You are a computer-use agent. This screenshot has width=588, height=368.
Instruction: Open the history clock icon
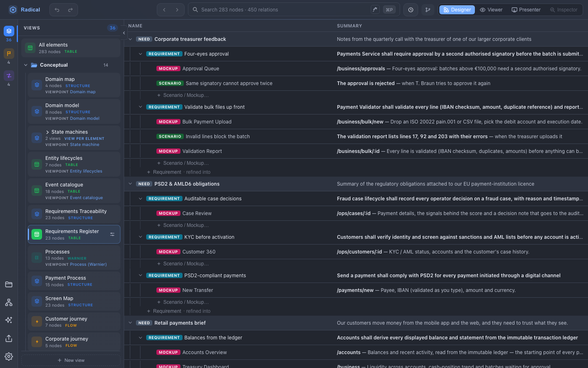[x=411, y=10]
